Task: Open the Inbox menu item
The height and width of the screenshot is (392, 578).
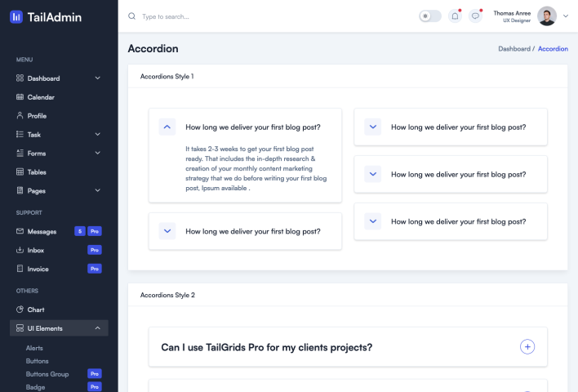Action: [36, 250]
